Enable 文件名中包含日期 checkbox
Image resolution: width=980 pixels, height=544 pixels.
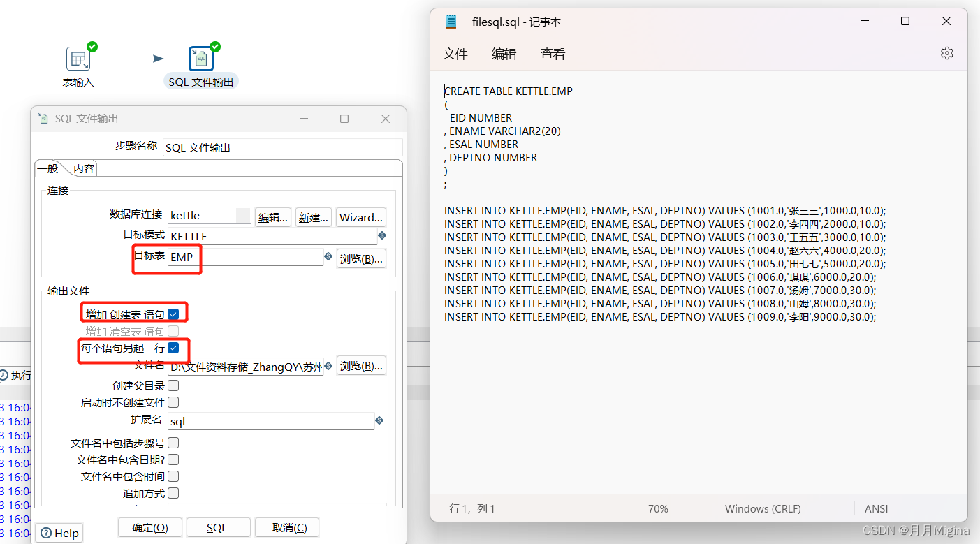click(173, 460)
